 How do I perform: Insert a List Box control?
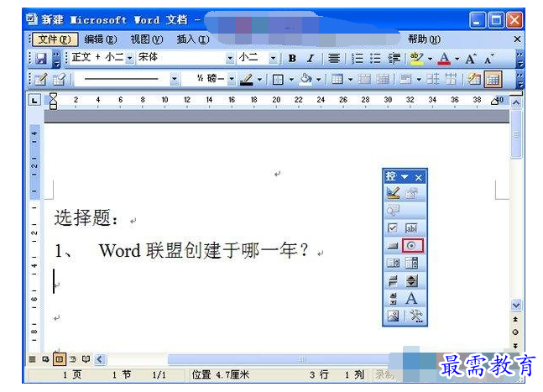(393, 264)
